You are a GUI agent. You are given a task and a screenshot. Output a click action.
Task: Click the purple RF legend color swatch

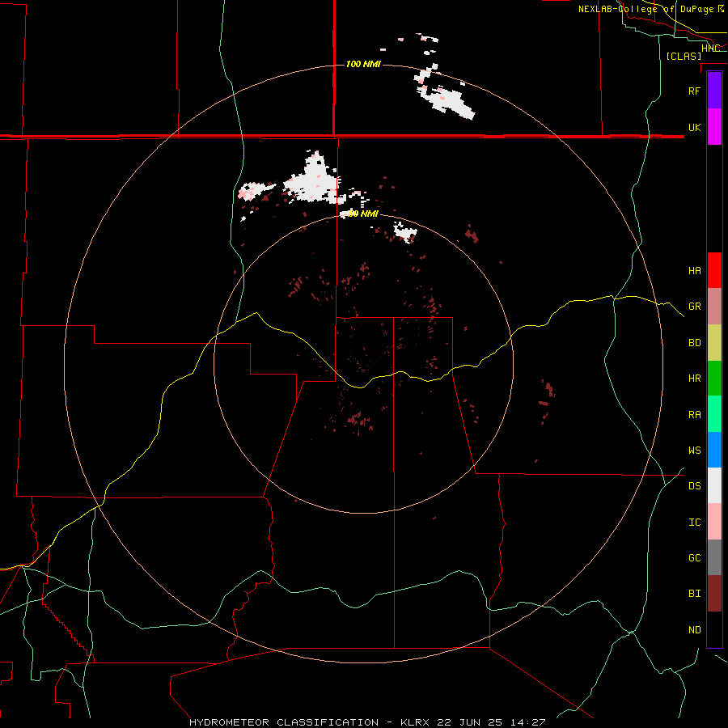tap(714, 91)
